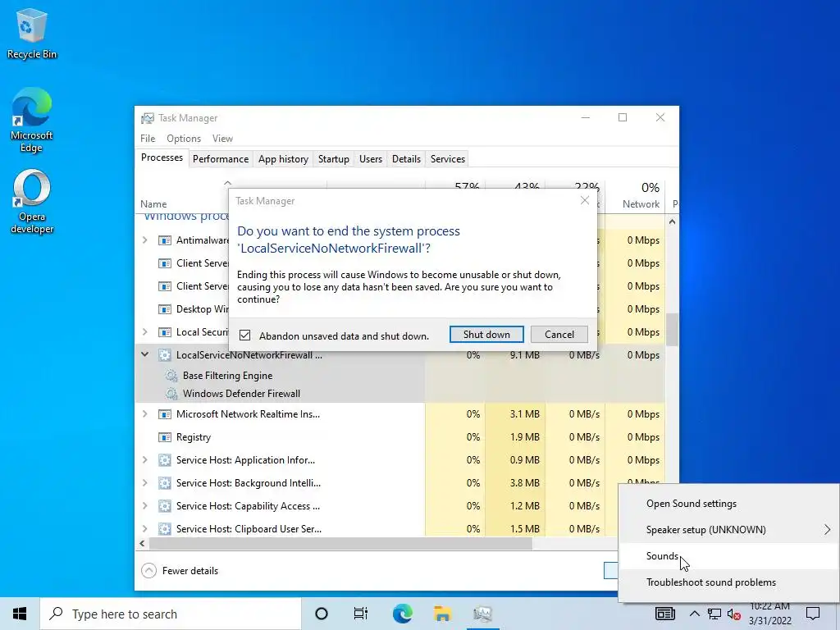This screenshot has width=840, height=630.
Task: Click vertical scrollbar up arrow
Action: pos(672,221)
